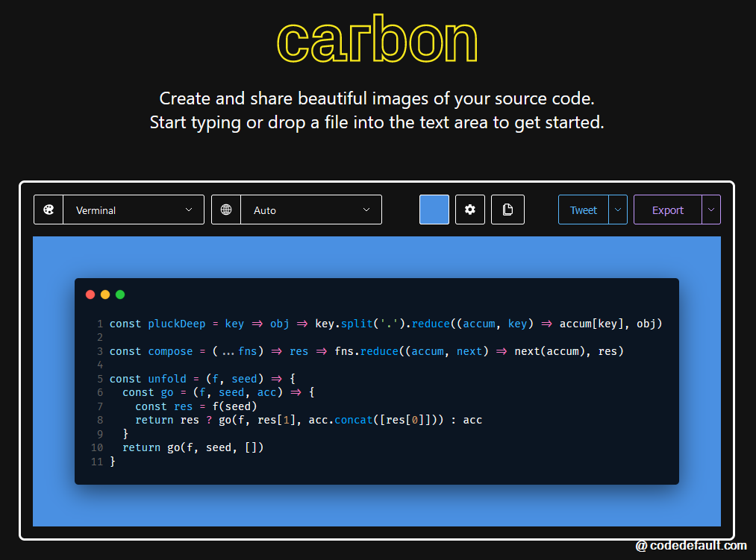Click the pluckDeep code line

click(386, 324)
